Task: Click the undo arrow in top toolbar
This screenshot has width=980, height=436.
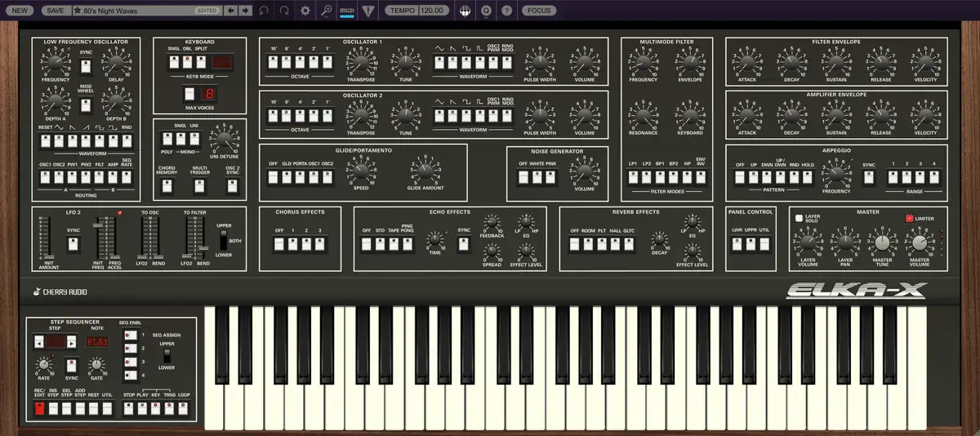Action: [x=263, y=11]
